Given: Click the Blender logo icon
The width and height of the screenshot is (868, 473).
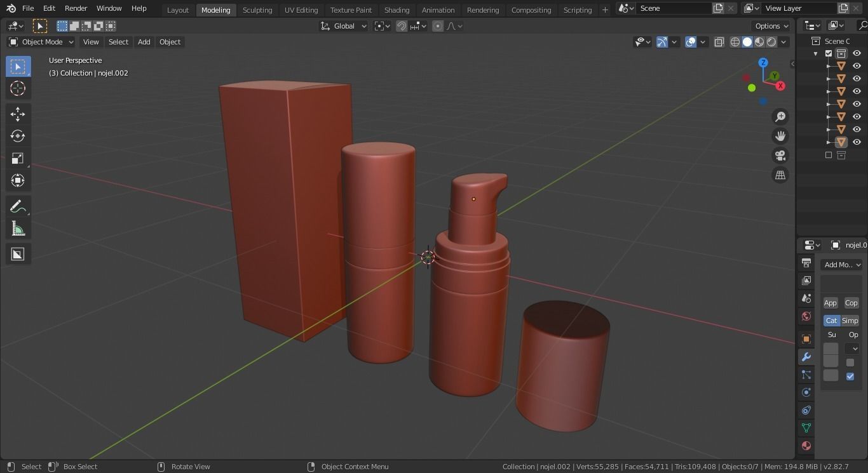Looking at the screenshot, I should [11, 8].
